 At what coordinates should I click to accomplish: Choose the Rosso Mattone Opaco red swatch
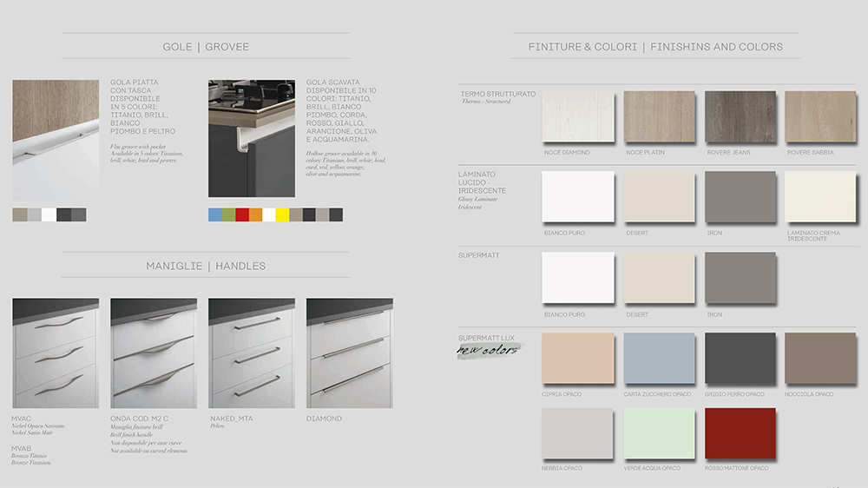[x=740, y=433]
